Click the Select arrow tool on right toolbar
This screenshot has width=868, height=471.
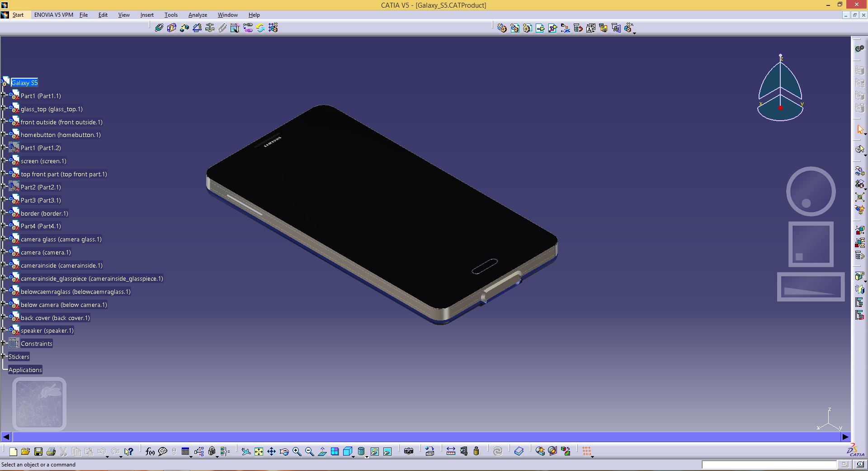pos(860,129)
